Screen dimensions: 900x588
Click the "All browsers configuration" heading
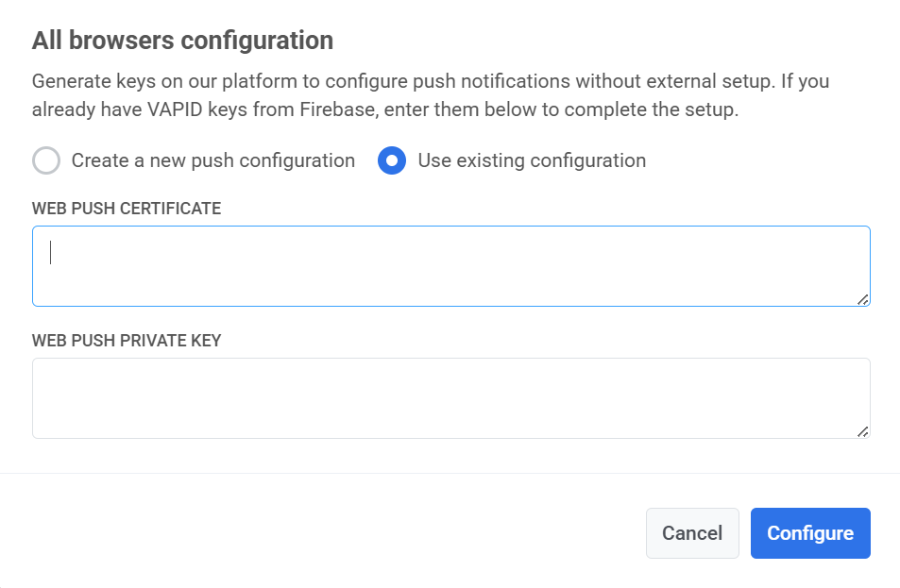(182, 41)
